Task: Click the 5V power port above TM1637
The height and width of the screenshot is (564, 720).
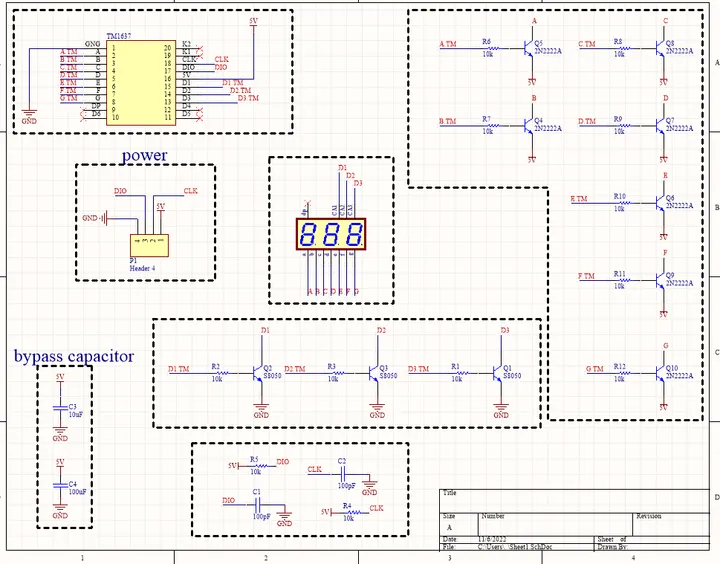Action: click(x=253, y=22)
